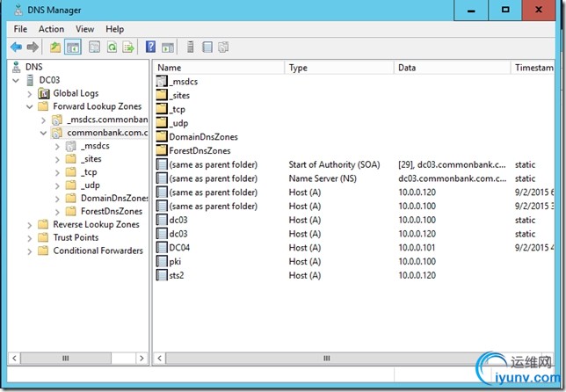Collapse the commonbank.com zone node
This screenshot has height=392, width=566.
(43, 134)
